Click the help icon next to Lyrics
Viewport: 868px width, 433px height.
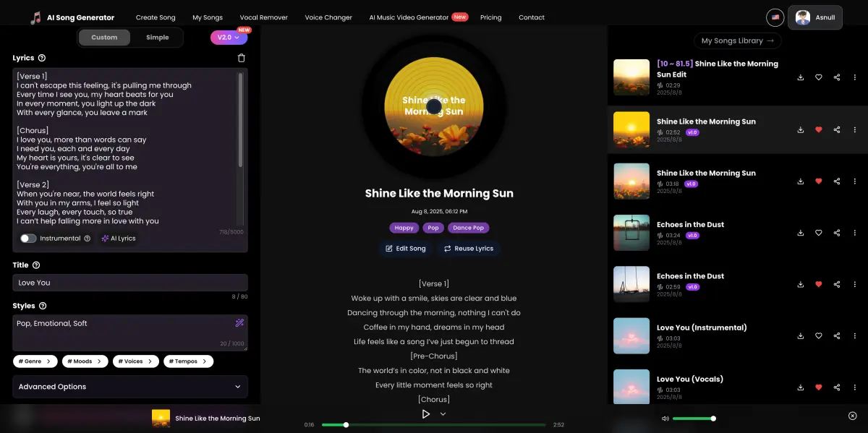(41, 58)
